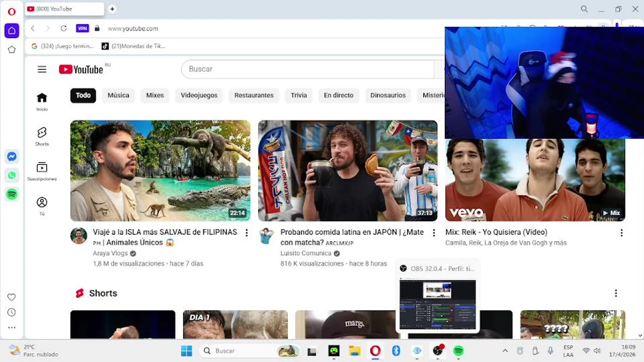Open Suscripciones in YouTube left rail
This screenshot has height=362, width=644.
(42, 171)
